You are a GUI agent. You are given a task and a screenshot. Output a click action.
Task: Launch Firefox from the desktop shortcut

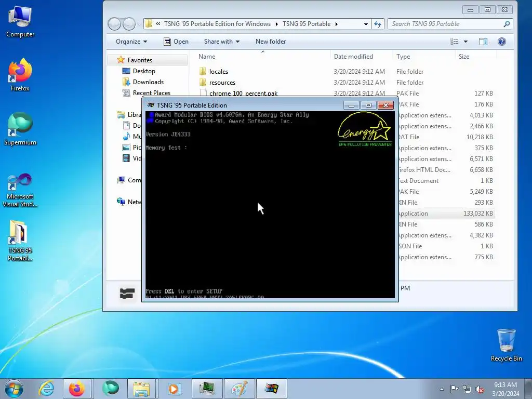20,75
